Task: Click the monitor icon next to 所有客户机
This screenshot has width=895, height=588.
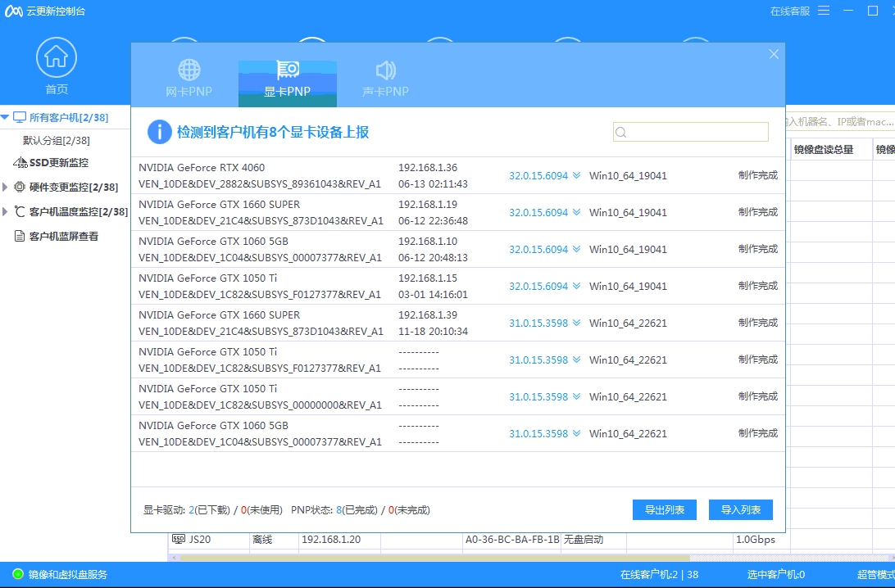Action: [x=20, y=117]
